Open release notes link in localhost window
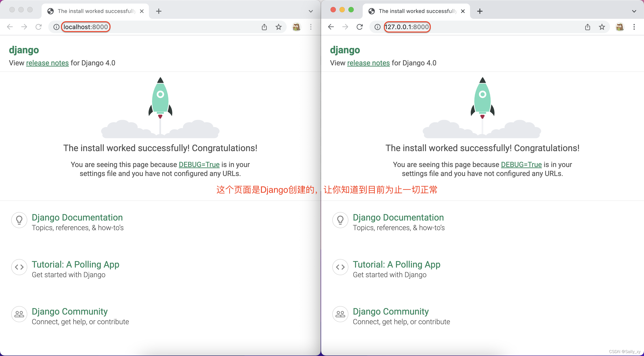Screen dimensions: 644x356 [47, 63]
